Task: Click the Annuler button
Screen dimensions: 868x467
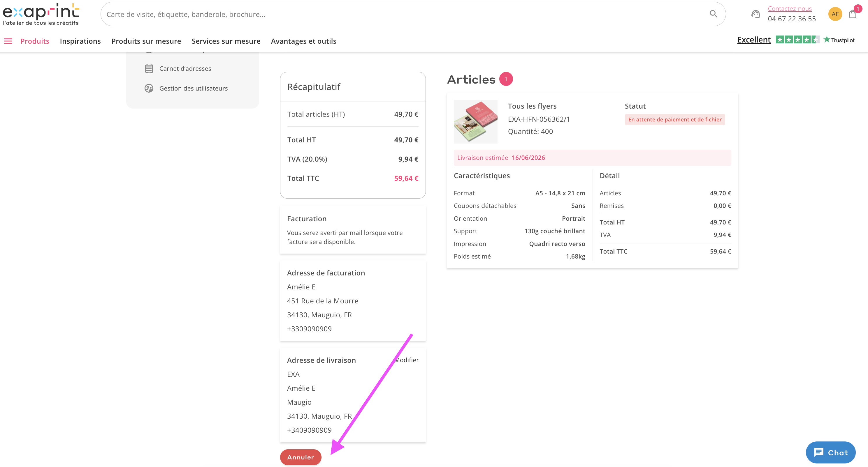Action: click(x=301, y=457)
